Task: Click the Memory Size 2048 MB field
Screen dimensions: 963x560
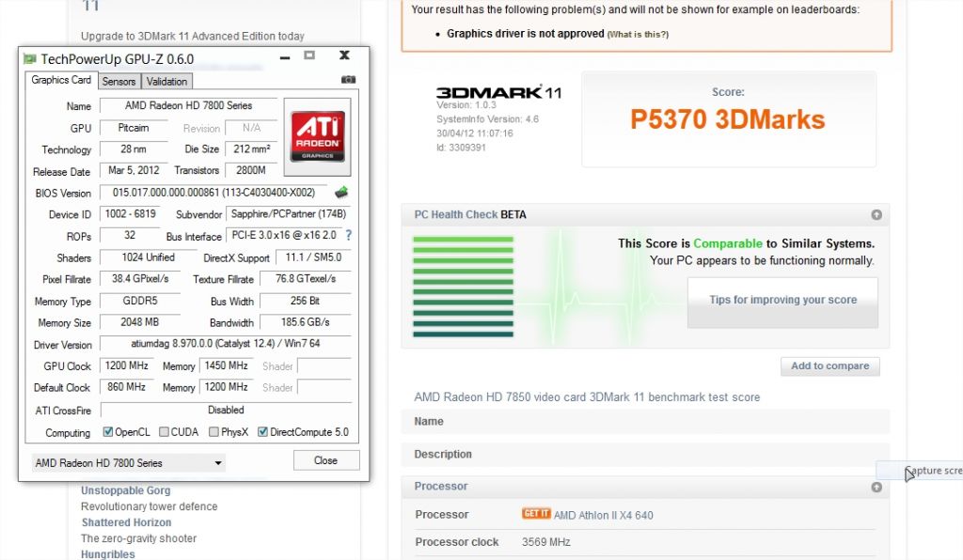Action: (140, 322)
